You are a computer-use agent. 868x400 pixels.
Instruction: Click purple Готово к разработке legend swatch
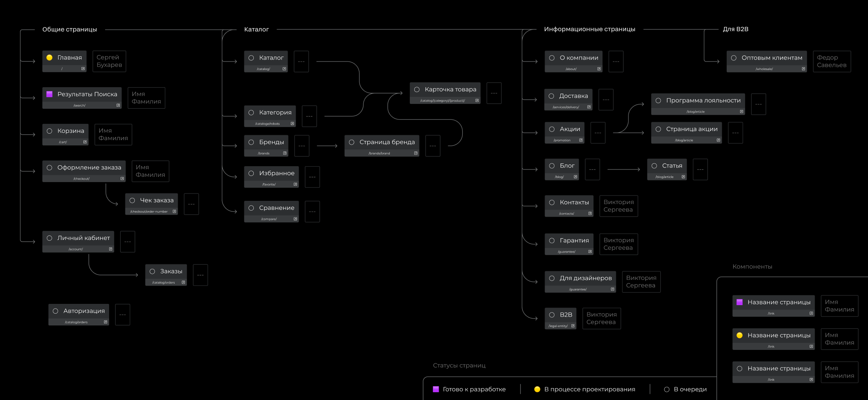coord(436,389)
